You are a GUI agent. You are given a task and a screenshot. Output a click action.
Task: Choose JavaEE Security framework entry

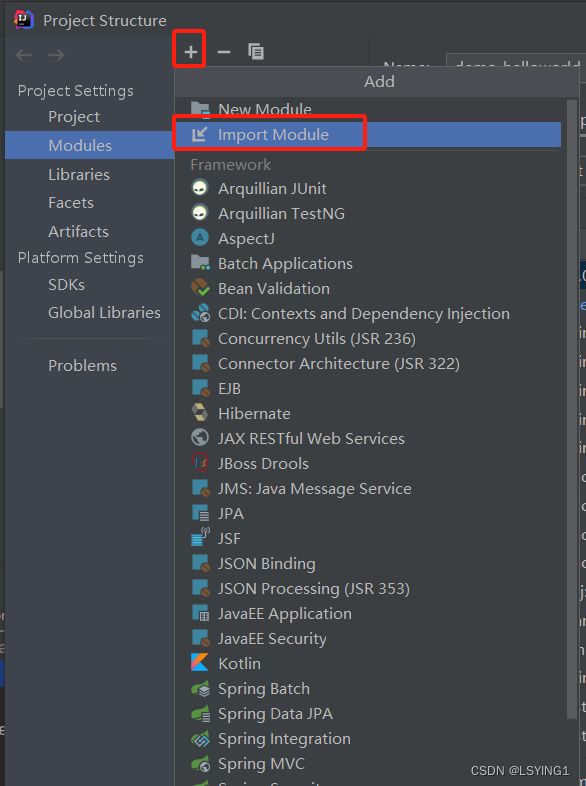[368, 638]
